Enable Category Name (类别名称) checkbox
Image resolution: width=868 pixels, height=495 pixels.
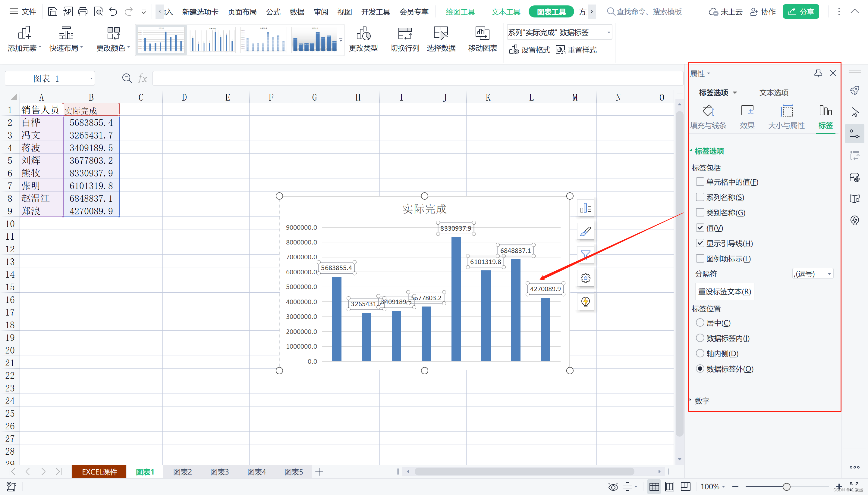[x=700, y=212]
